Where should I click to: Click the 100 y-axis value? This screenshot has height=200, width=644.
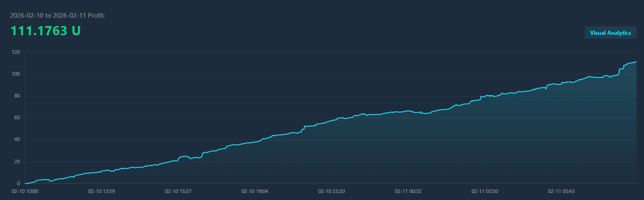[15, 74]
